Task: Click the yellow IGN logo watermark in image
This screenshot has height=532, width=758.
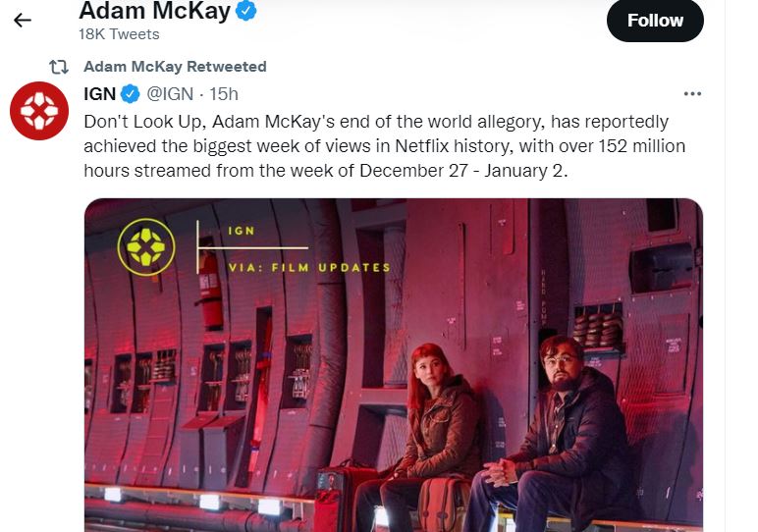Action: 146,247
